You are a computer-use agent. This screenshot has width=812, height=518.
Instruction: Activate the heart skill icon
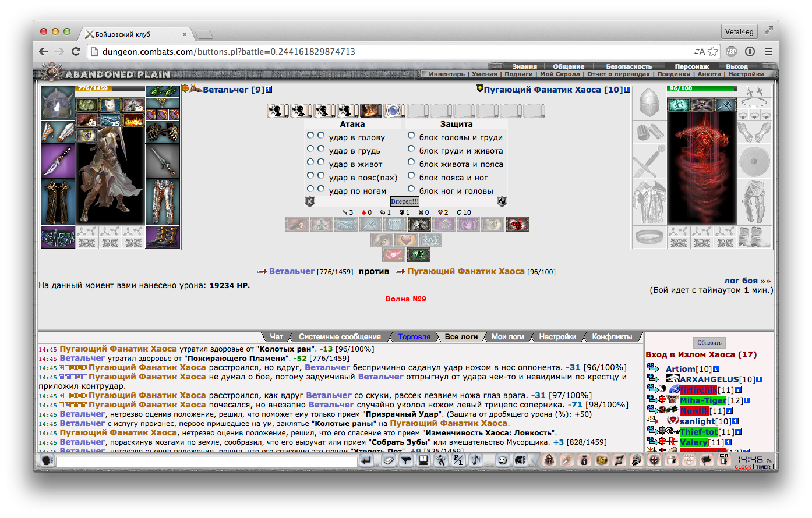click(x=406, y=240)
